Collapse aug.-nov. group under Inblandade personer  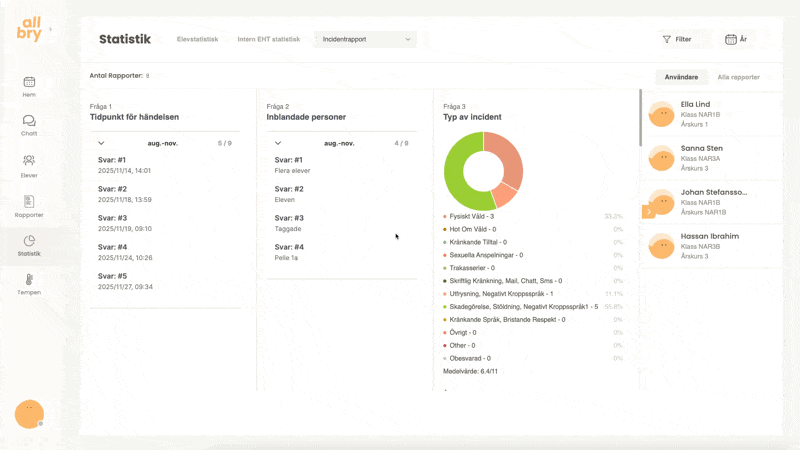point(278,143)
